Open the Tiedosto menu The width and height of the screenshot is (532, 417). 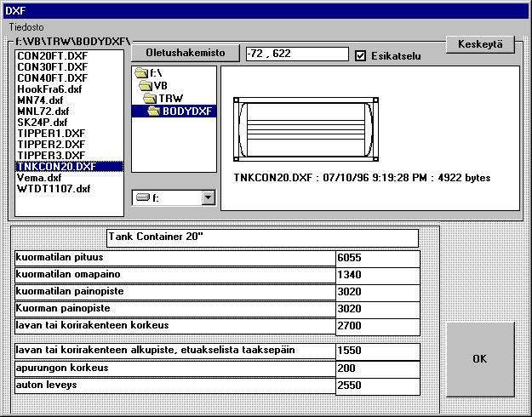26,26
